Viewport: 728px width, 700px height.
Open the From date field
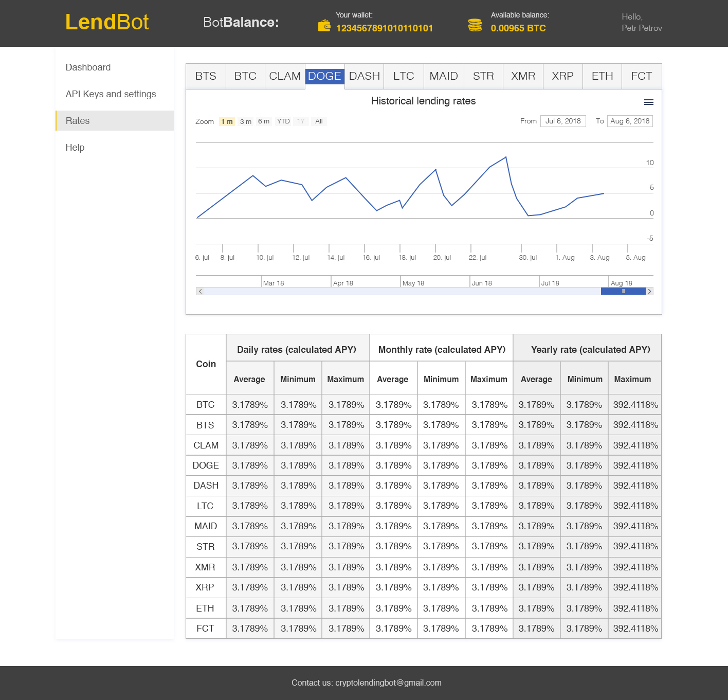[x=563, y=121]
